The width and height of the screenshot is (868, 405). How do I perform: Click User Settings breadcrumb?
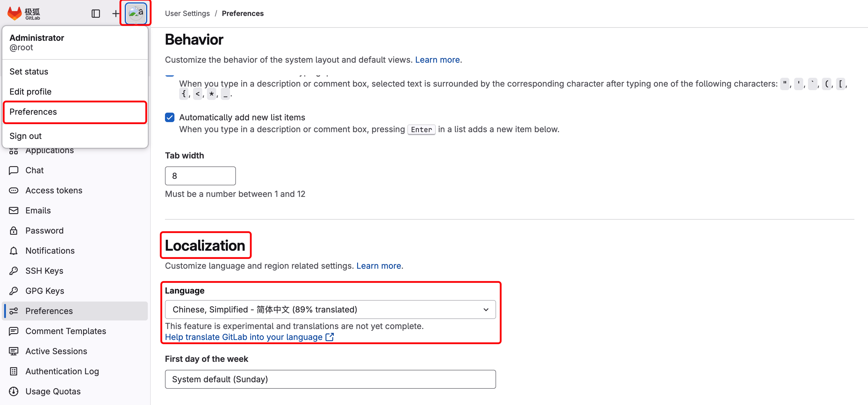click(x=187, y=14)
